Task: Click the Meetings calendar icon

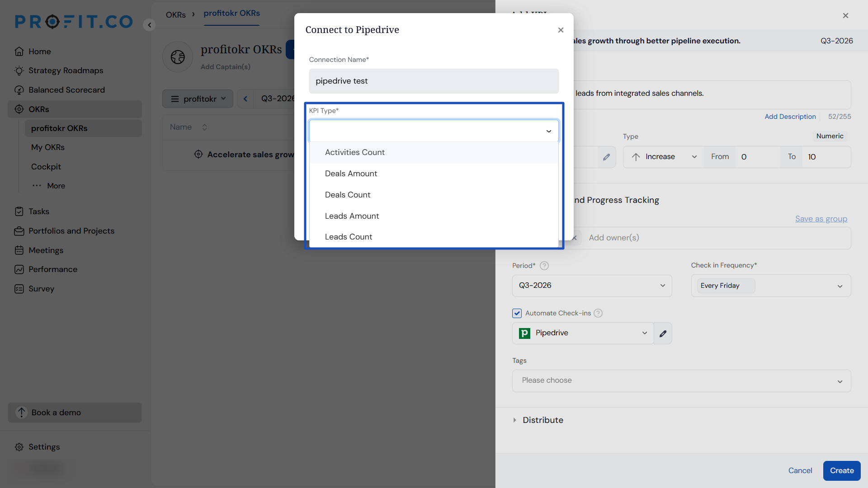Action: coord(19,250)
